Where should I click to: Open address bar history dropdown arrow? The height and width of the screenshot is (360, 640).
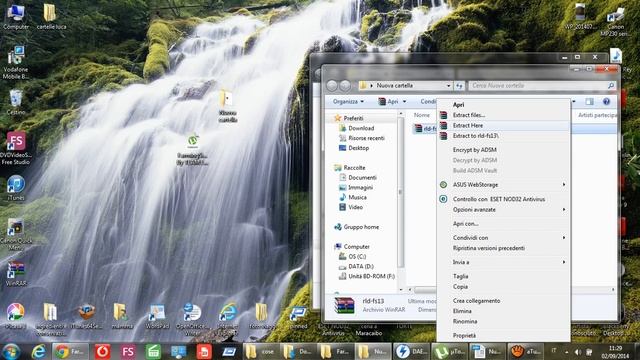(449, 86)
